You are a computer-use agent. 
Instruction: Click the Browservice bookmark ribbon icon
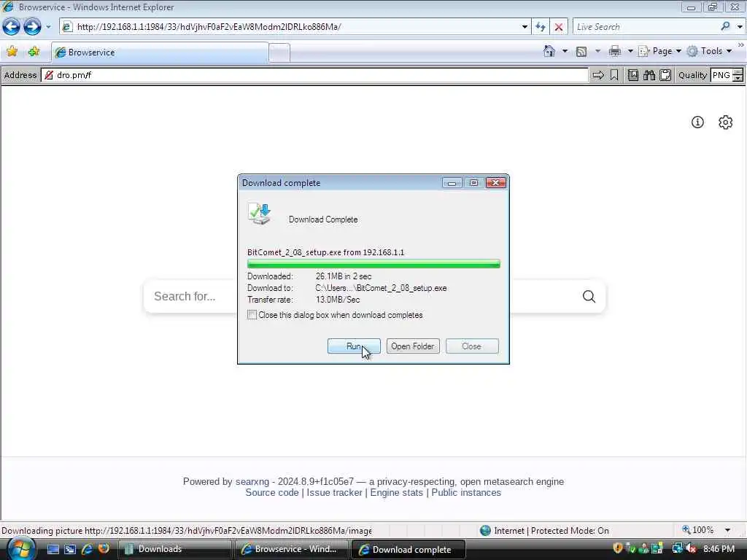pyautogui.click(x=614, y=75)
